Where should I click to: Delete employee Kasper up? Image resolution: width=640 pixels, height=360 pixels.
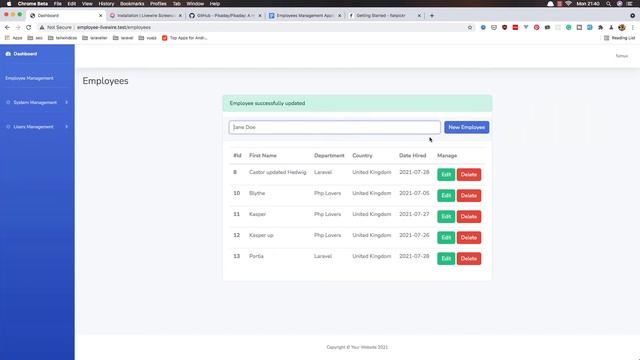(x=469, y=238)
